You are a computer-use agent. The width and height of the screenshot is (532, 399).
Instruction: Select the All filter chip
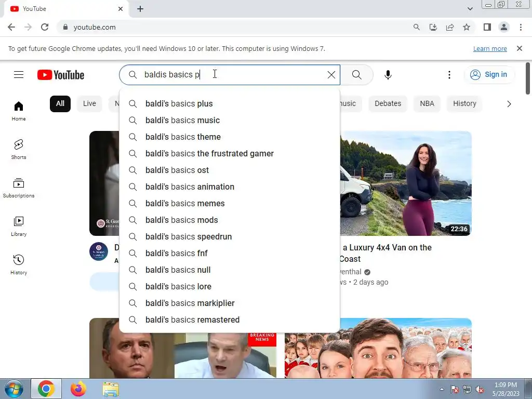coord(60,103)
